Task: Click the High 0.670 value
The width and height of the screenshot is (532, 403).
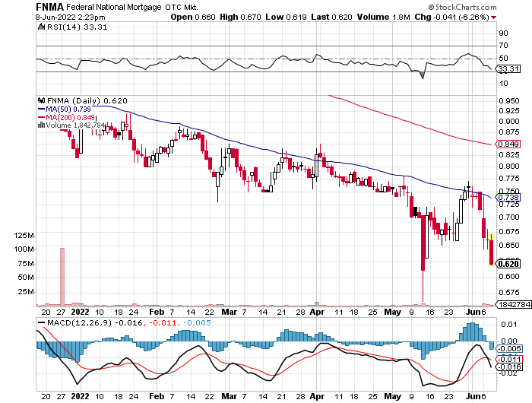Action: pyautogui.click(x=240, y=17)
